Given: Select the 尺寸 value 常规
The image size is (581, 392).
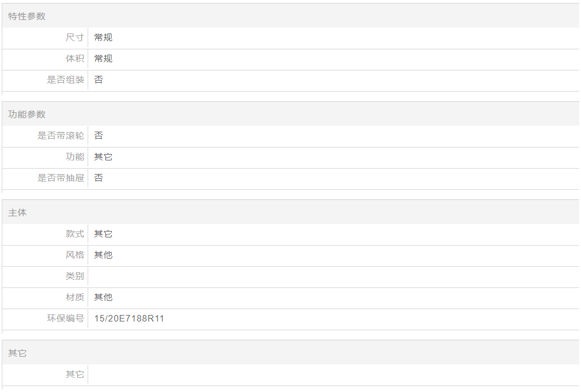Looking at the screenshot, I should (103, 38).
